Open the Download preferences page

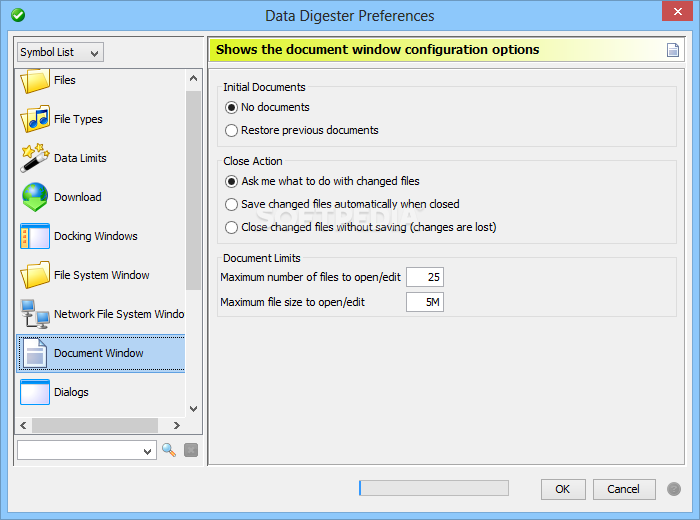click(101, 196)
